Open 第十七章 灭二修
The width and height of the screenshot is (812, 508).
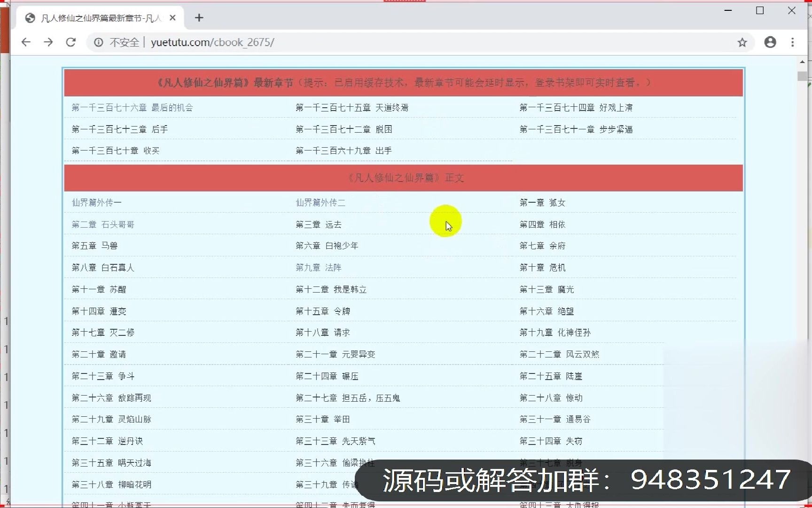pos(103,333)
